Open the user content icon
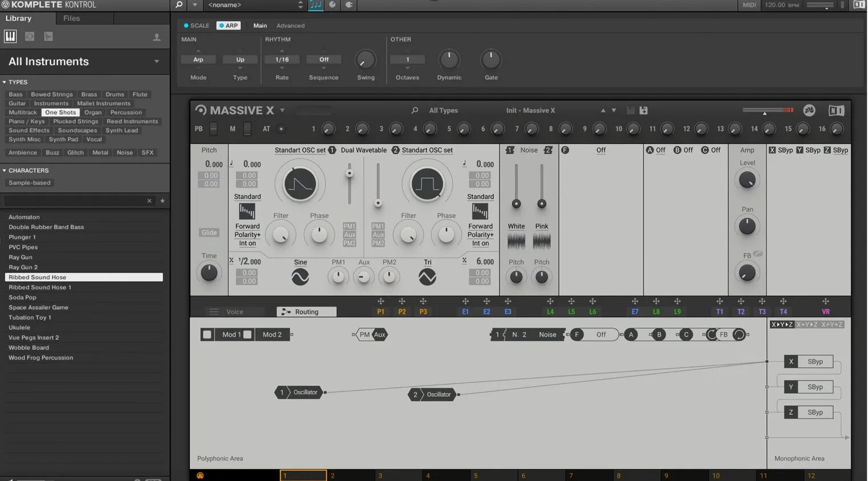868x481 pixels. click(157, 37)
